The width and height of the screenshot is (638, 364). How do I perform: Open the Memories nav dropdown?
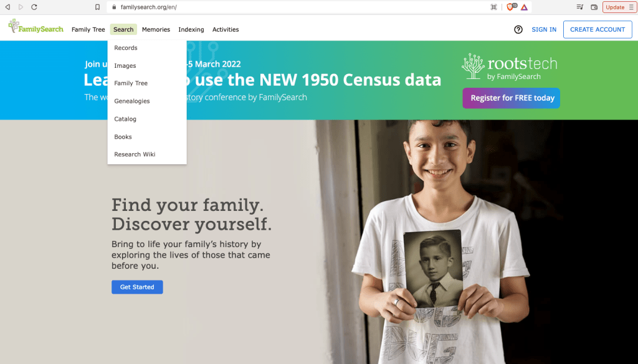pyautogui.click(x=156, y=30)
